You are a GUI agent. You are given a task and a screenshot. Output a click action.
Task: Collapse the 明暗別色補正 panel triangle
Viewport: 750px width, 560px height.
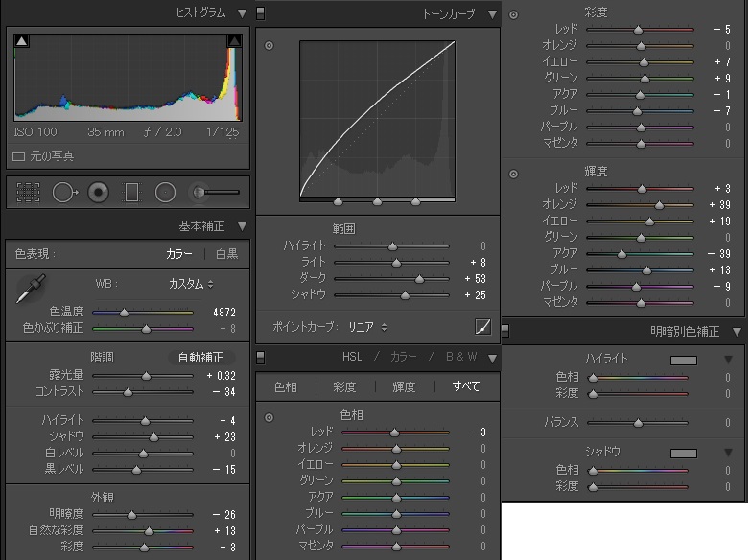coord(738,332)
